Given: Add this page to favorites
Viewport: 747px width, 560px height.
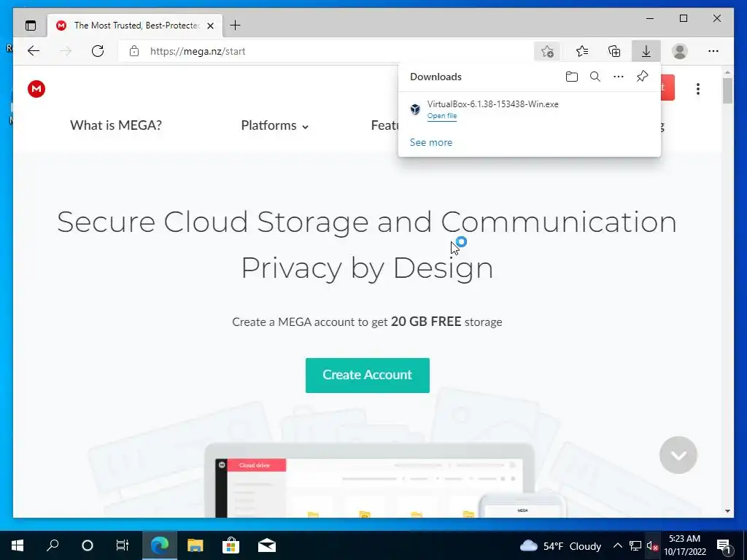Looking at the screenshot, I should [x=547, y=51].
